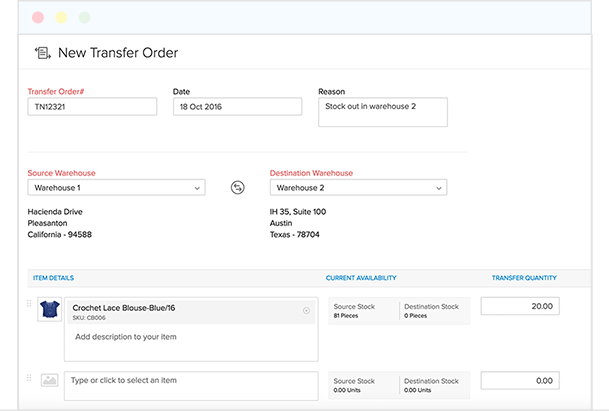Click the green maximize window button
Screen dimensions: 609x411
pos(84,18)
